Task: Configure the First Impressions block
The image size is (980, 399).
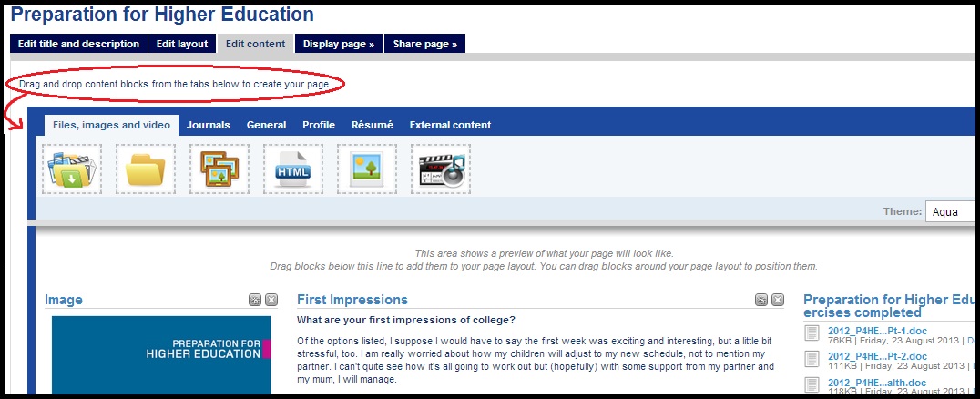Action: (761, 301)
